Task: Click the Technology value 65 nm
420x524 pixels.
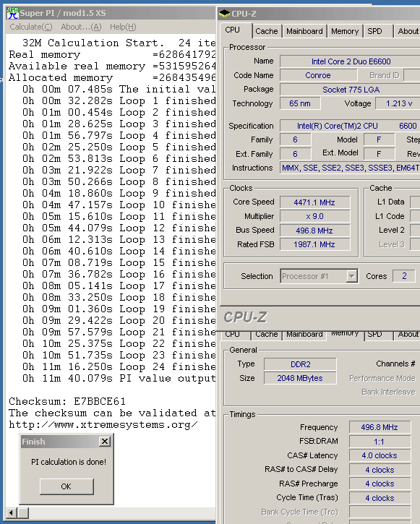Action: [x=300, y=103]
